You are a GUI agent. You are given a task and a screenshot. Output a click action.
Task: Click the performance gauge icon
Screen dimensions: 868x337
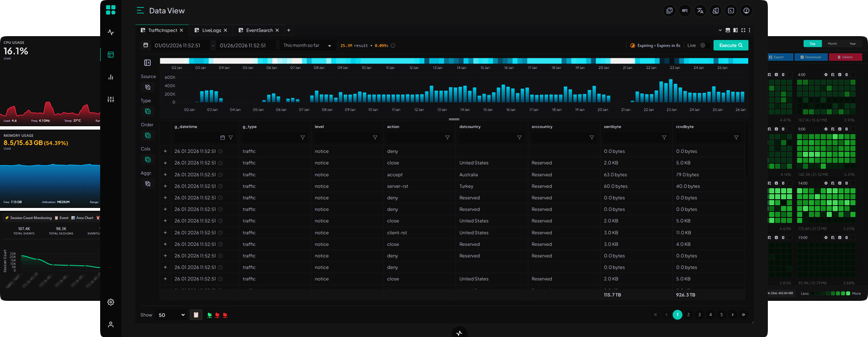(x=746, y=11)
